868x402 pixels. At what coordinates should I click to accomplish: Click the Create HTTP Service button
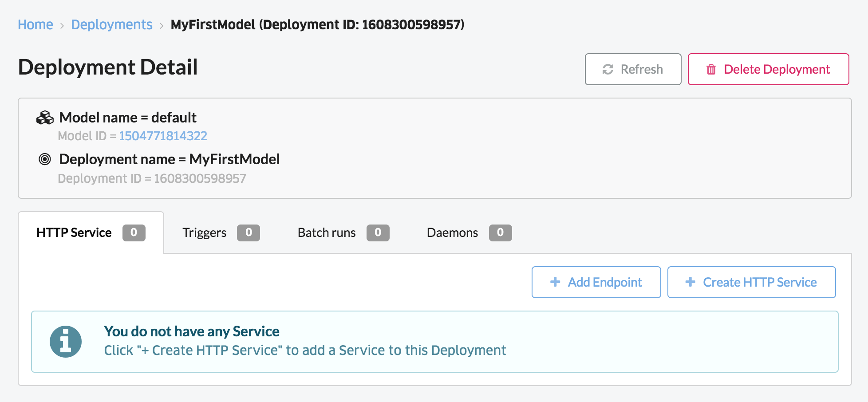[751, 282]
